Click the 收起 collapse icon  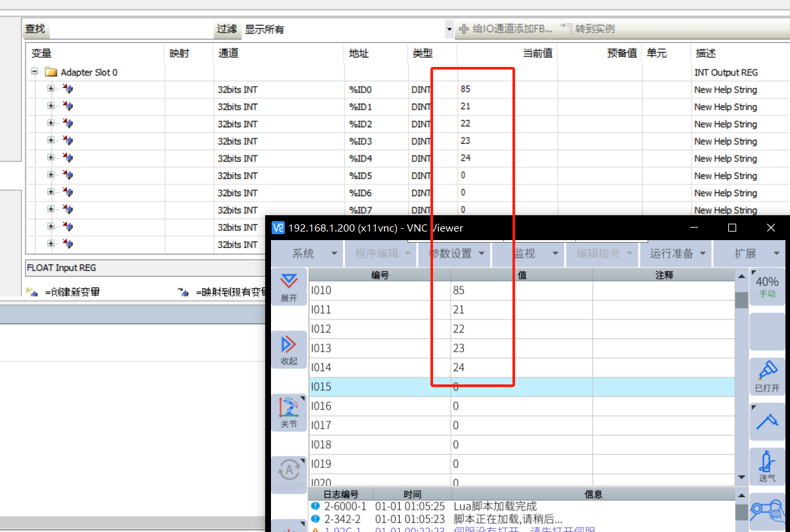tap(289, 350)
